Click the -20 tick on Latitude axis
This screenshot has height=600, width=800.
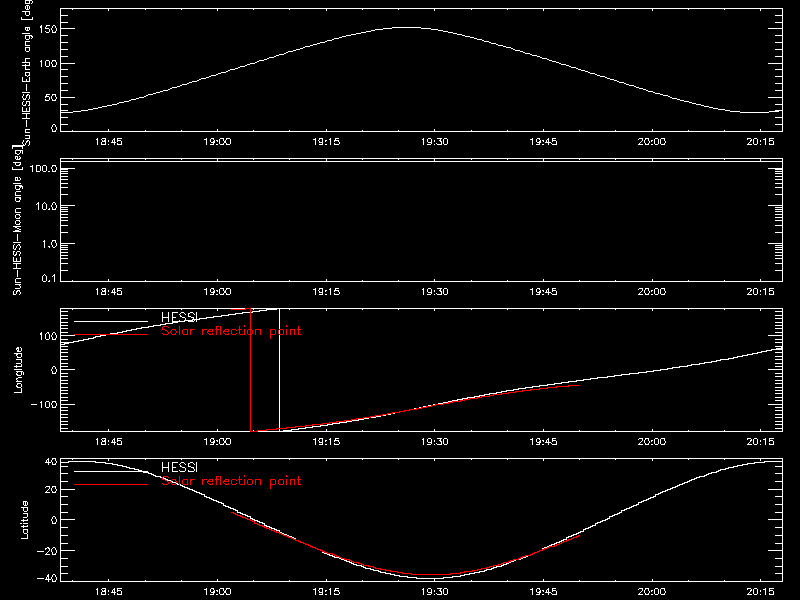[x=47, y=551]
